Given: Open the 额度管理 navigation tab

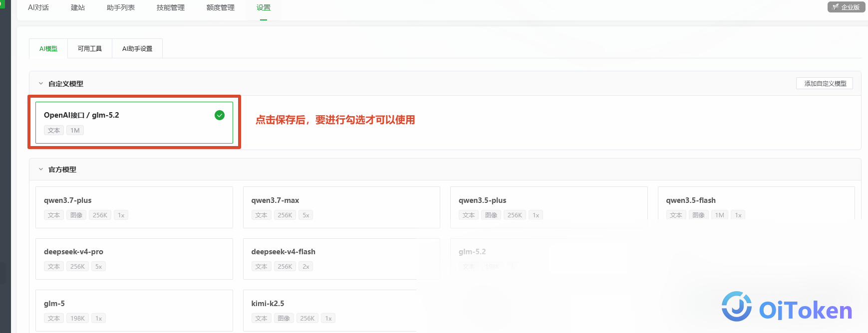Looking at the screenshot, I should tap(221, 7).
